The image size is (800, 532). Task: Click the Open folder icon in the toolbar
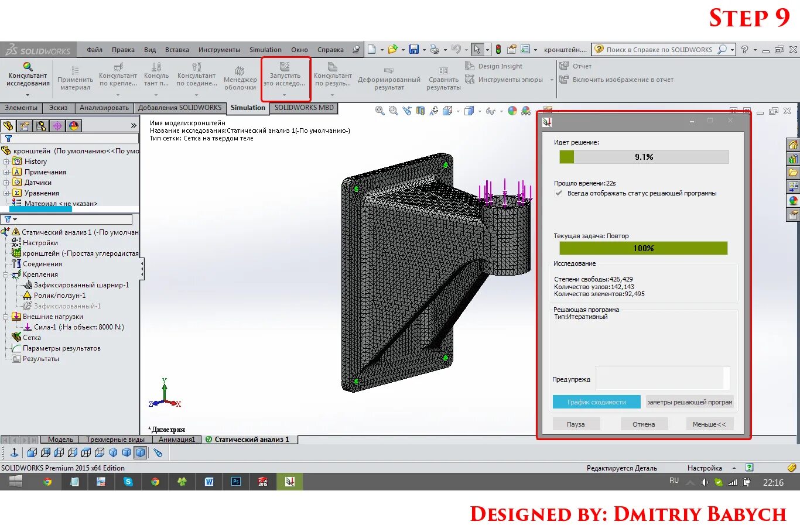click(392, 50)
